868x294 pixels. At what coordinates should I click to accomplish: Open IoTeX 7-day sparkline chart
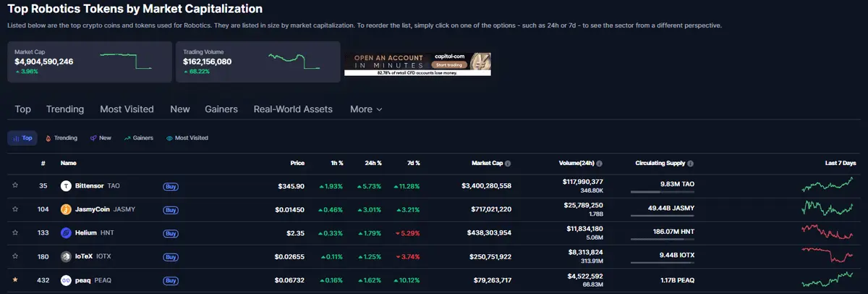[x=827, y=255]
